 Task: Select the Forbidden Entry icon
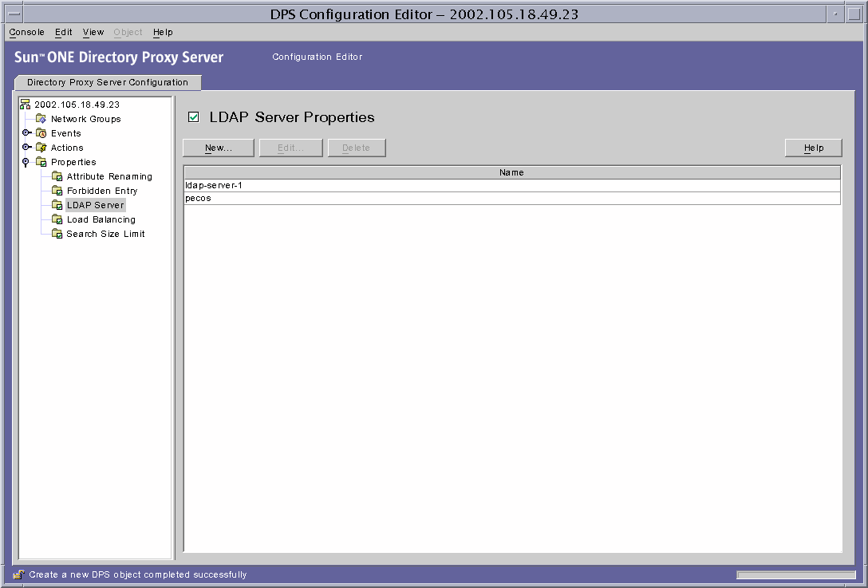click(x=56, y=190)
